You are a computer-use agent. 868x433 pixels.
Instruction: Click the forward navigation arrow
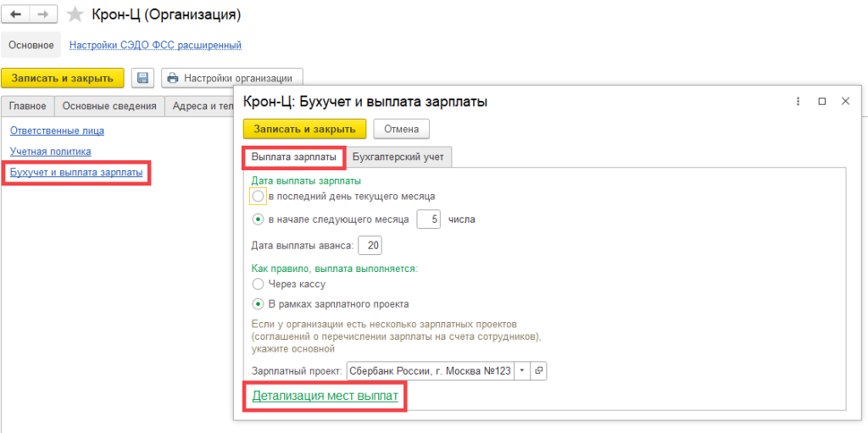(42, 14)
